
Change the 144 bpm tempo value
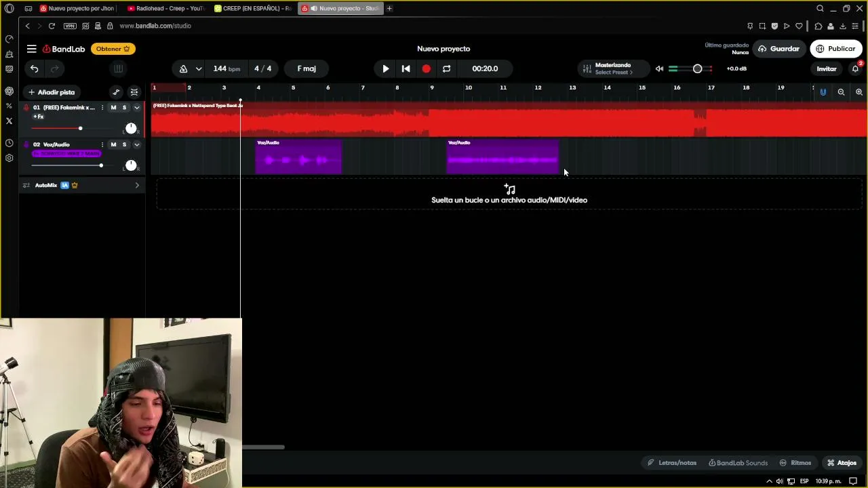(226, 68)
